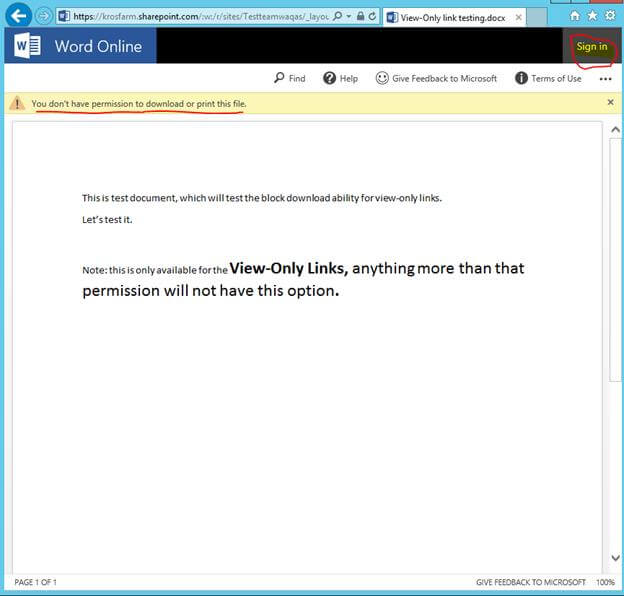Open a new browser tab
Viewport: 624px width, 596px height.
[x=536, y=18]
